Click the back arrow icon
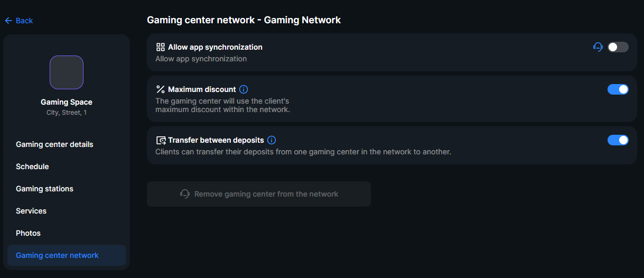Viewport: 644px width, 278px height. click(x=8, y=21)
